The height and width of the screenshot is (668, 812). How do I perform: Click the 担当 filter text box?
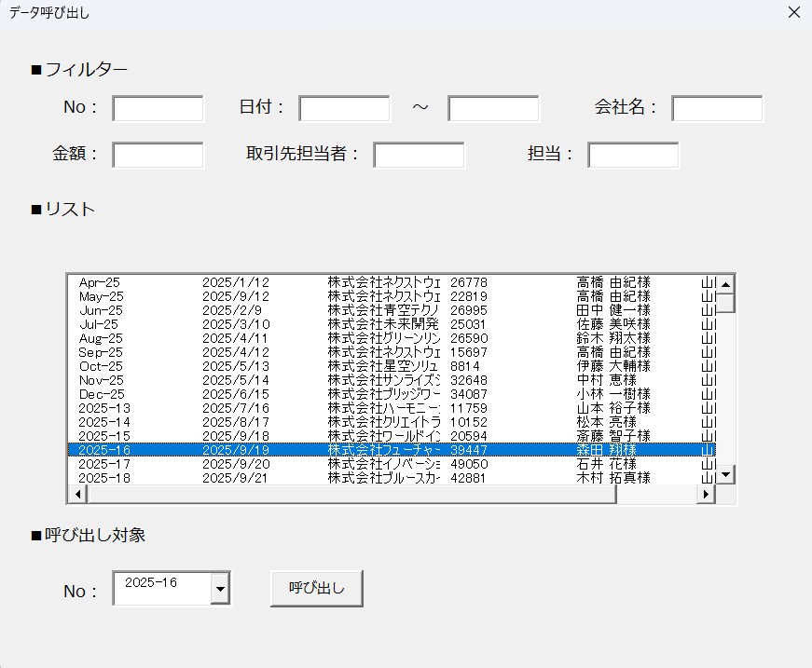[x=633, y=155]
